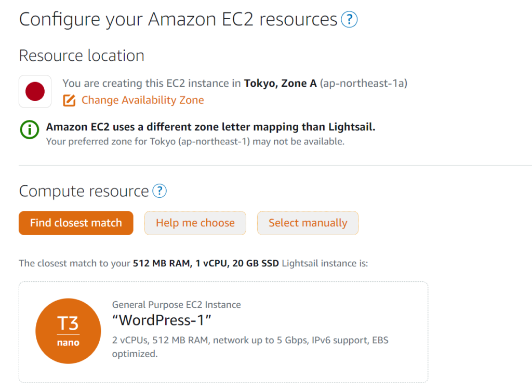Select the Find closest match option

[x=75, y=223]
